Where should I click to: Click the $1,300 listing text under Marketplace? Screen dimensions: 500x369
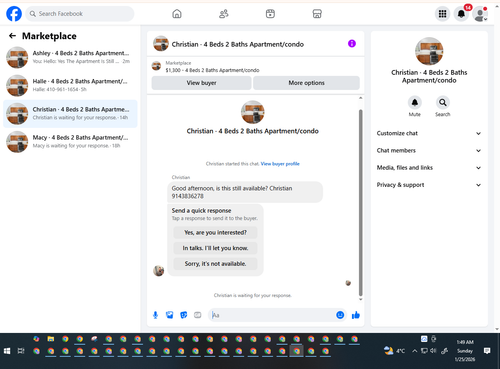[212, 70]
